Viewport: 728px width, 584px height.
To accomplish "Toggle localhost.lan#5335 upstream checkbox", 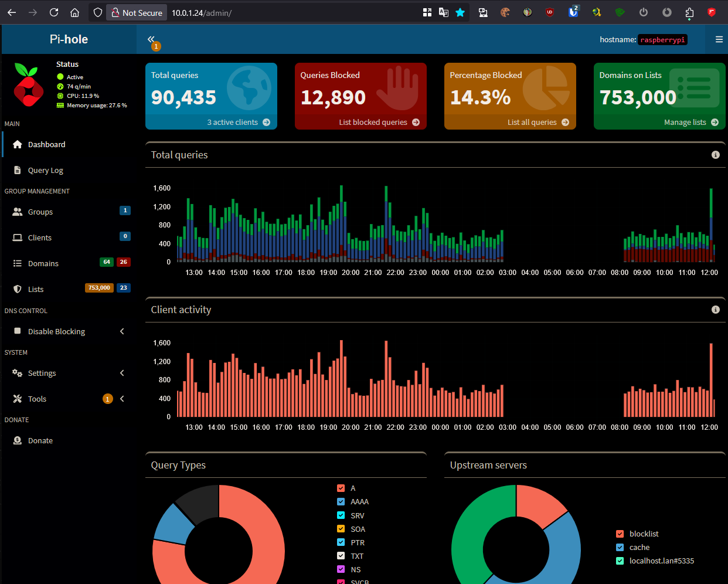I will click(x=620, y=561).
